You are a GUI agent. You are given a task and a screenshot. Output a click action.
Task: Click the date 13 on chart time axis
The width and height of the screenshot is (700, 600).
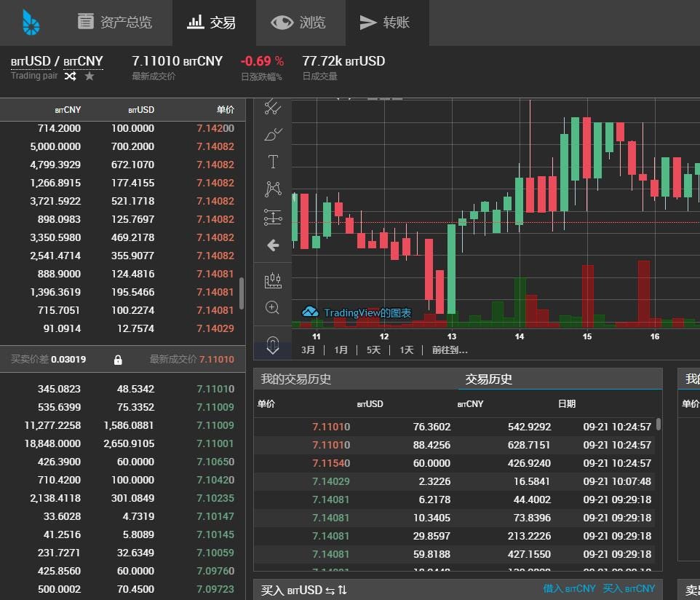point(452,336)
